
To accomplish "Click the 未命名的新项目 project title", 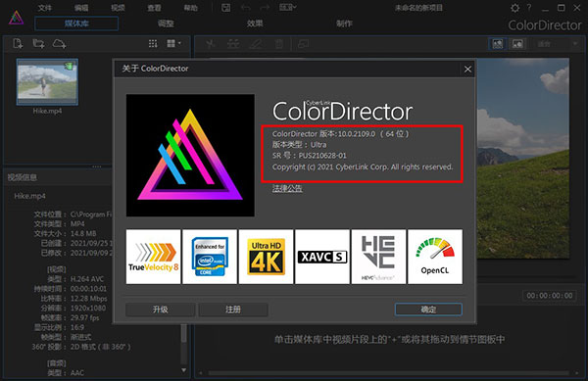I will coord(418,8).
